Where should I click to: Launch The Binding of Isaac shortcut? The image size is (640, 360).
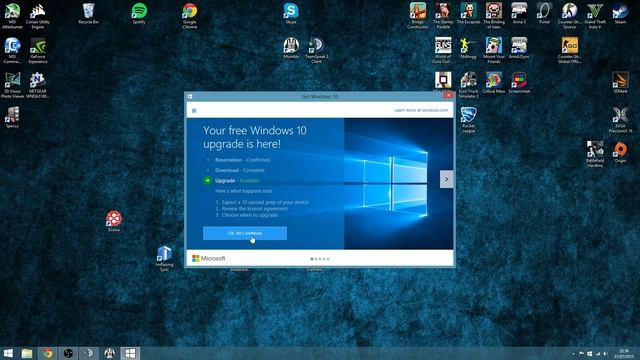(x=493, y=16)
